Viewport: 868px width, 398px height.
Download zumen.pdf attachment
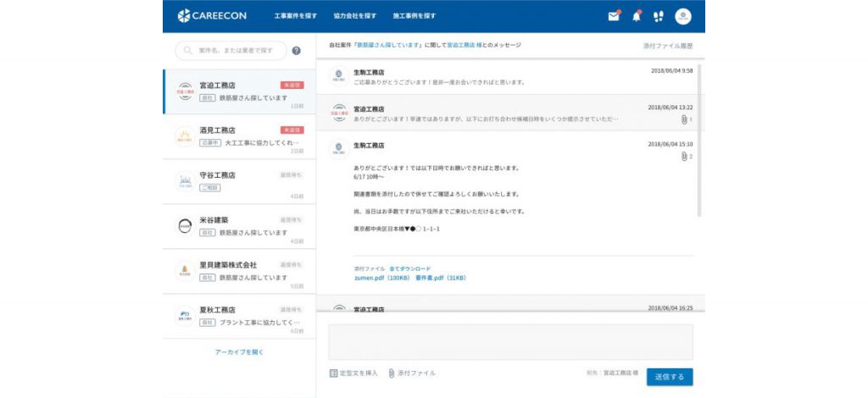382,278
